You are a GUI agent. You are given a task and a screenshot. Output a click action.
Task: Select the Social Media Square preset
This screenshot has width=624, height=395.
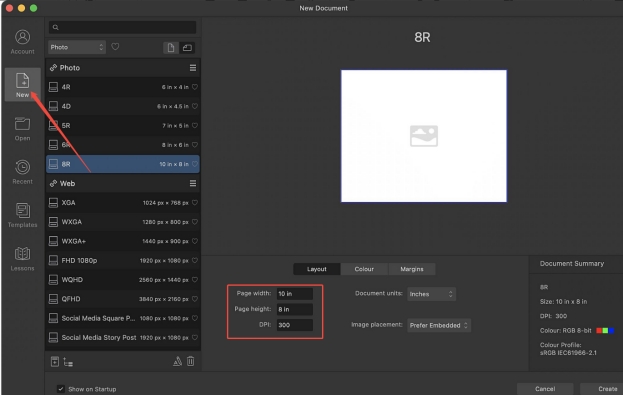pos(123,318)
